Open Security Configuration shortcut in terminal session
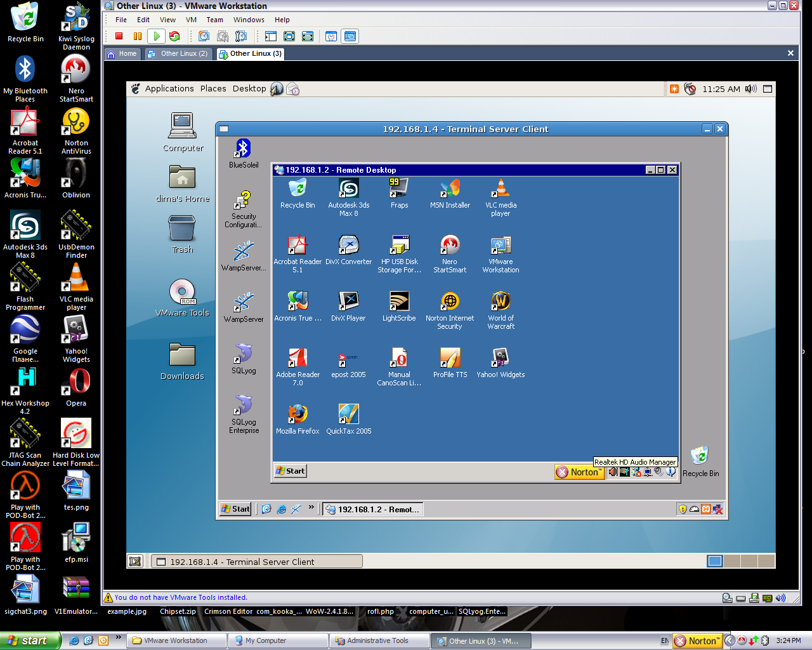The width and height of the screenshot is (812, 650). click(x=244, y=209)
